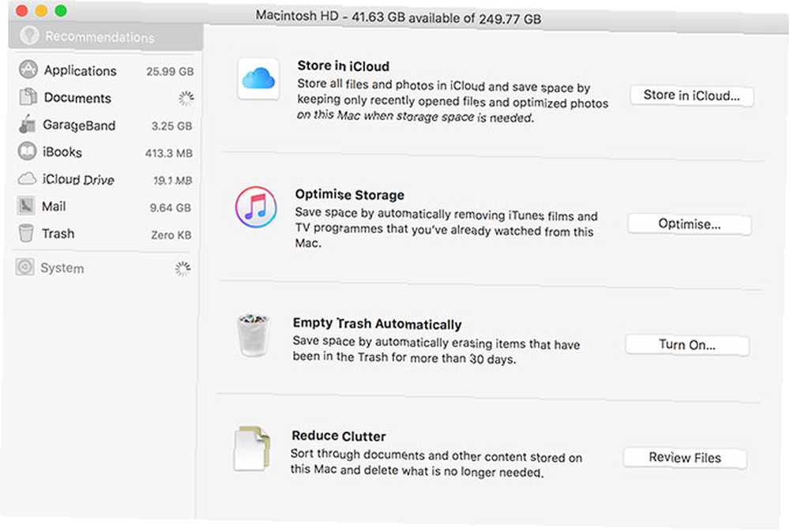Viewport: 790px width, 532px height.
Task: Click the Empty Trash Automatically heading
Action: [378, 323]
